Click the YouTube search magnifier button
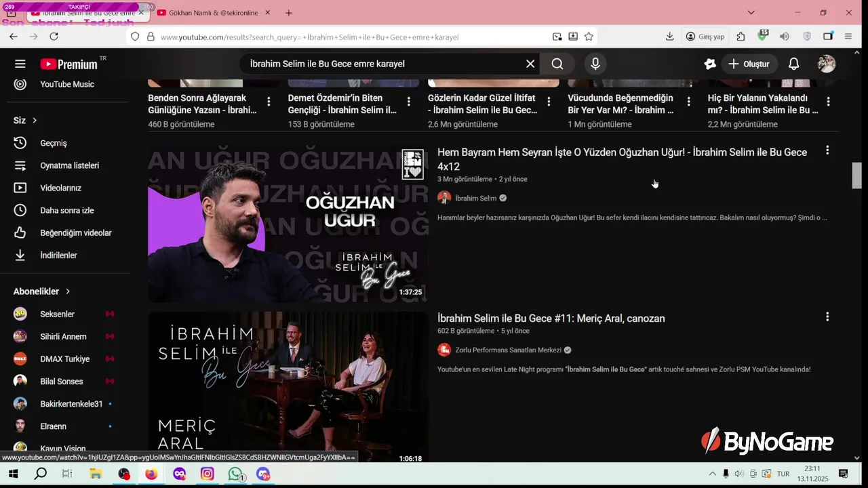868x488 pixels. point(557,64)
